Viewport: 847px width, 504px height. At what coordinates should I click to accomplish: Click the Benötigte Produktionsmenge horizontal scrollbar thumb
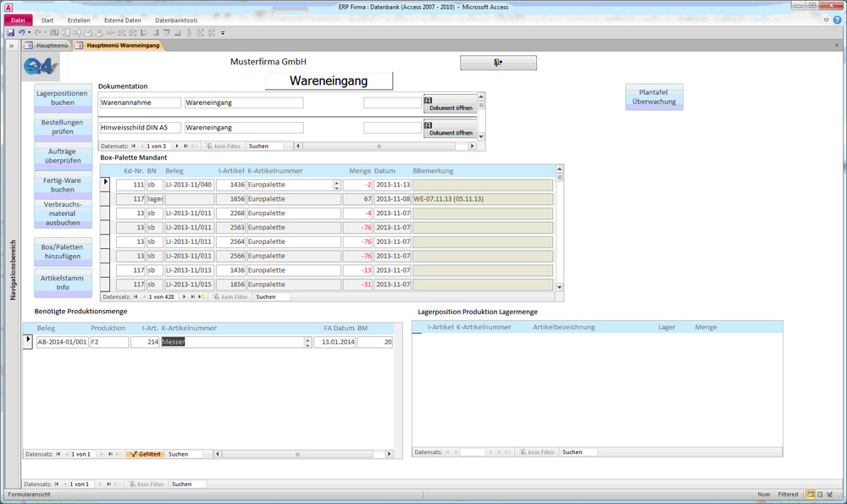click(x=297, y=454)
